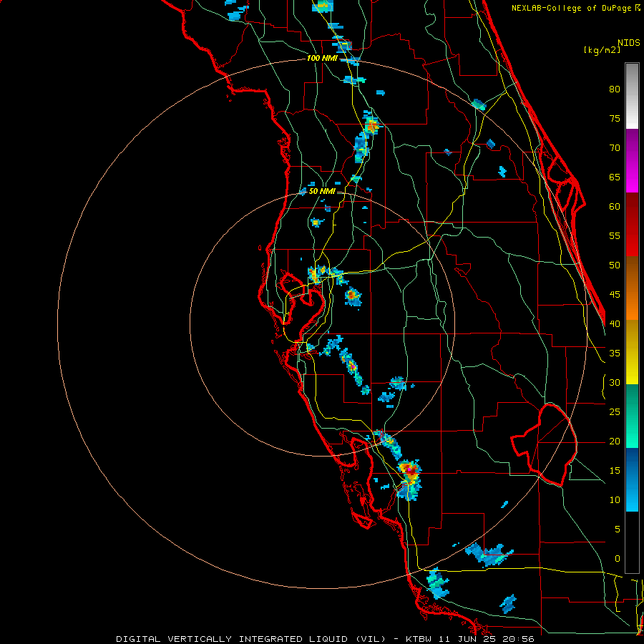The width and height of the screenshot is (644, 644).
Task: Click the 35 value on the scale
Action: [x=615, y=353]
